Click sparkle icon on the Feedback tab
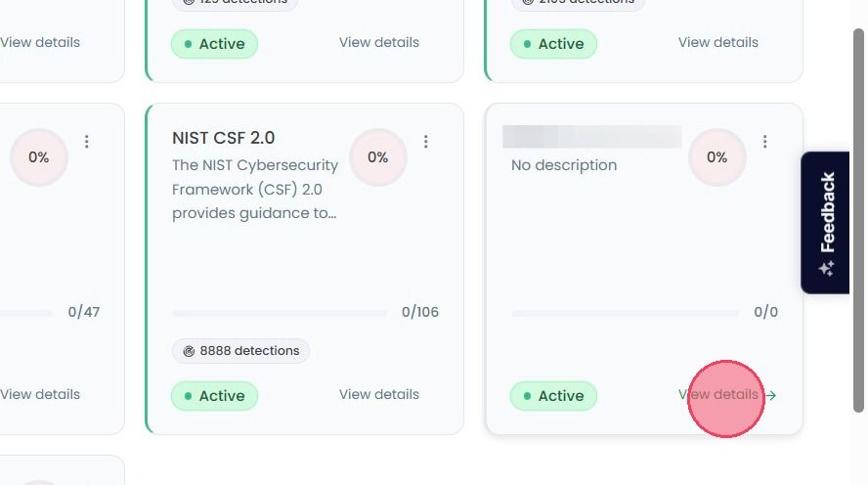Screen dimensions: 868x485 827,269
